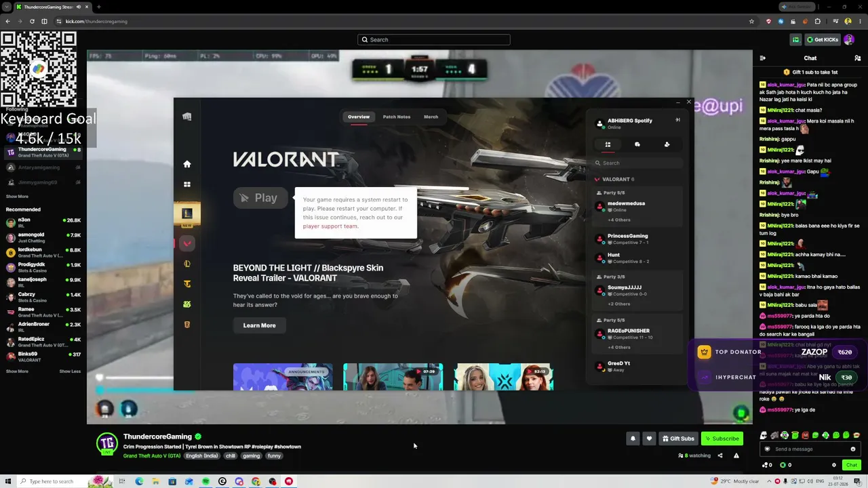Click the Send a message input
868x488 pixels.
[810, 449]
